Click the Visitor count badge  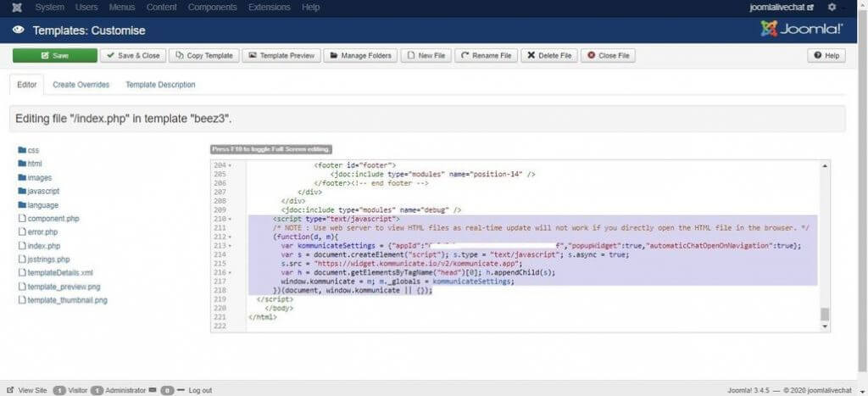(x=59, y=390)
